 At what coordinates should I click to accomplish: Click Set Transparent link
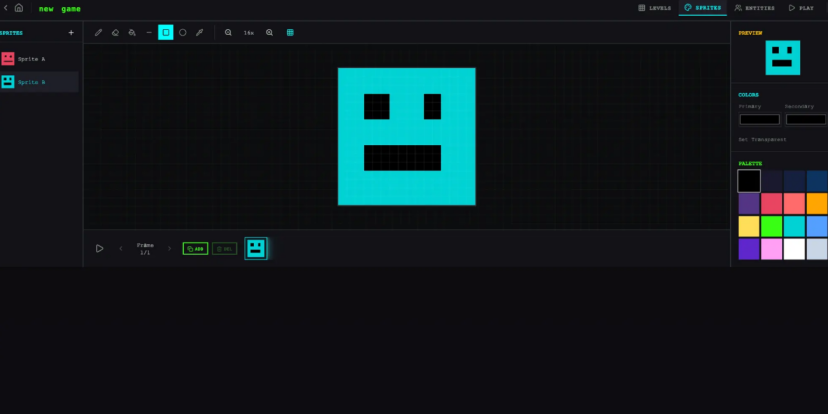pos(762,139)
